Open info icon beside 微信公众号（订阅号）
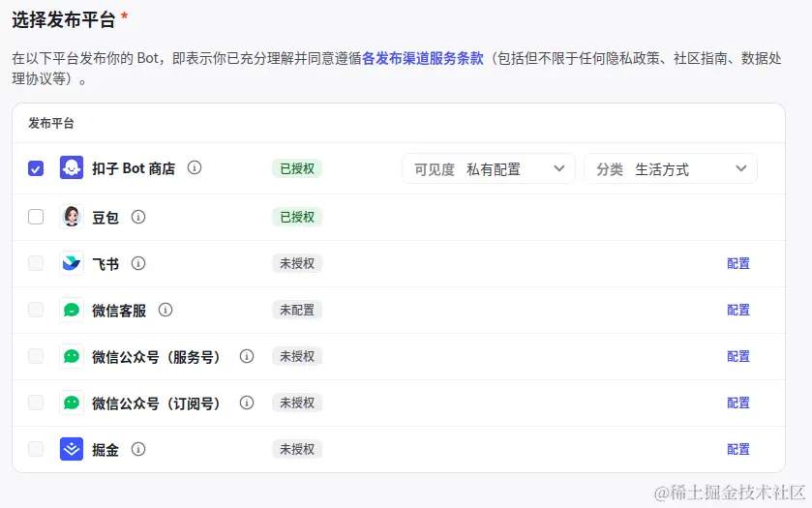 pyautogui.click(x=247, y=403)
